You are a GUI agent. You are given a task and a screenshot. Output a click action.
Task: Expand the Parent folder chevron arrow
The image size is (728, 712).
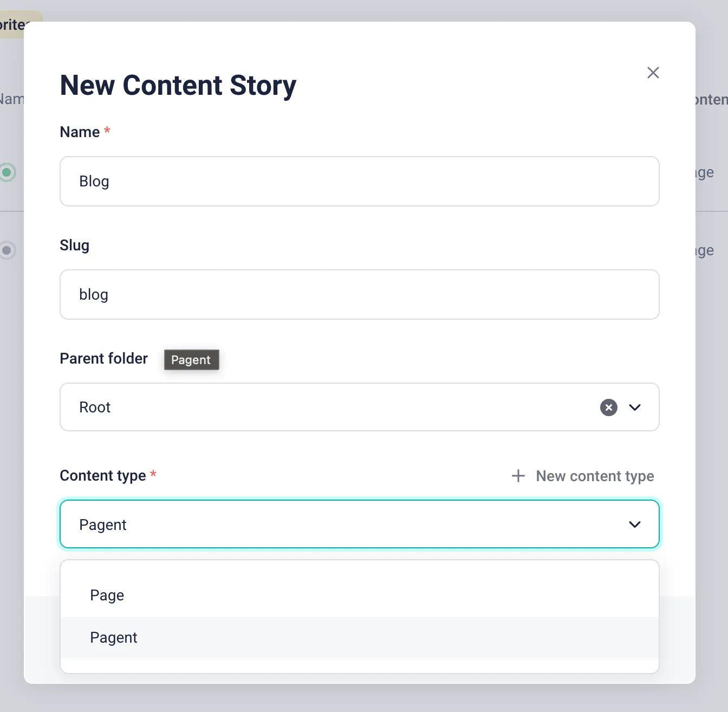click(x=635, y=407)
